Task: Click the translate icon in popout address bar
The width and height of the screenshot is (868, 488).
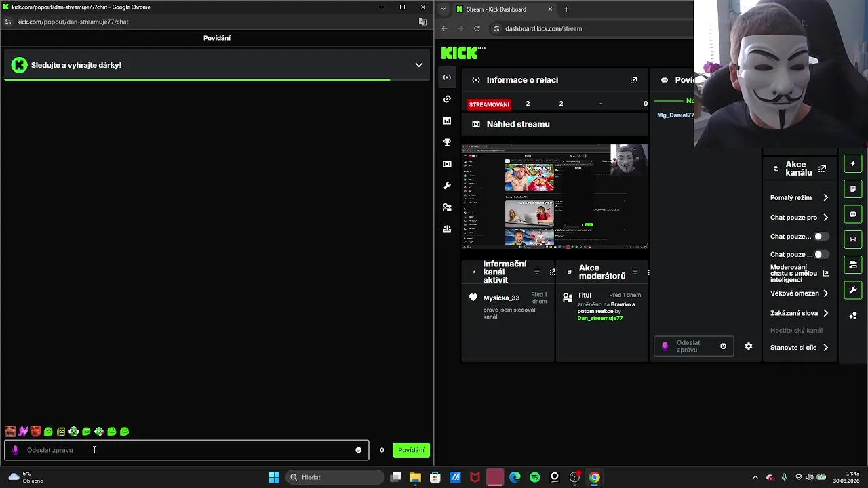Action: pyautogui.click(x=422, y=22)
